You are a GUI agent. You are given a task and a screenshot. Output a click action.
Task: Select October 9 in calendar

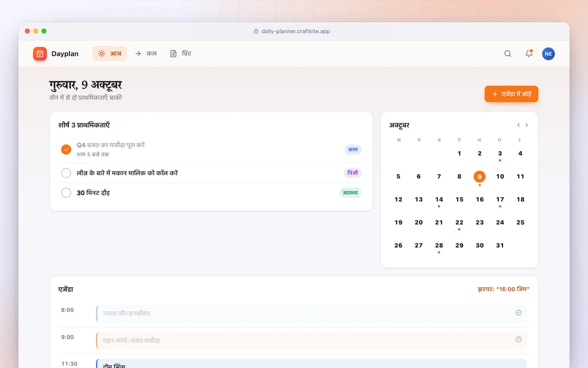(480, 177)
